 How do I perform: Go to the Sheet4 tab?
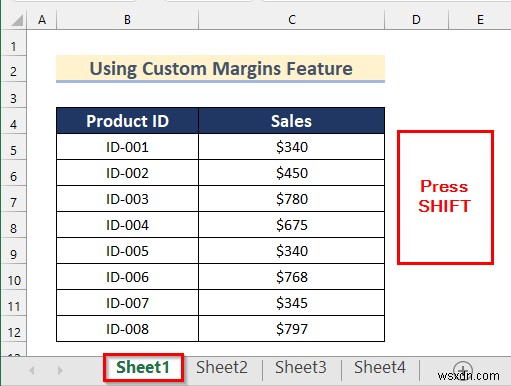(380, 367)
